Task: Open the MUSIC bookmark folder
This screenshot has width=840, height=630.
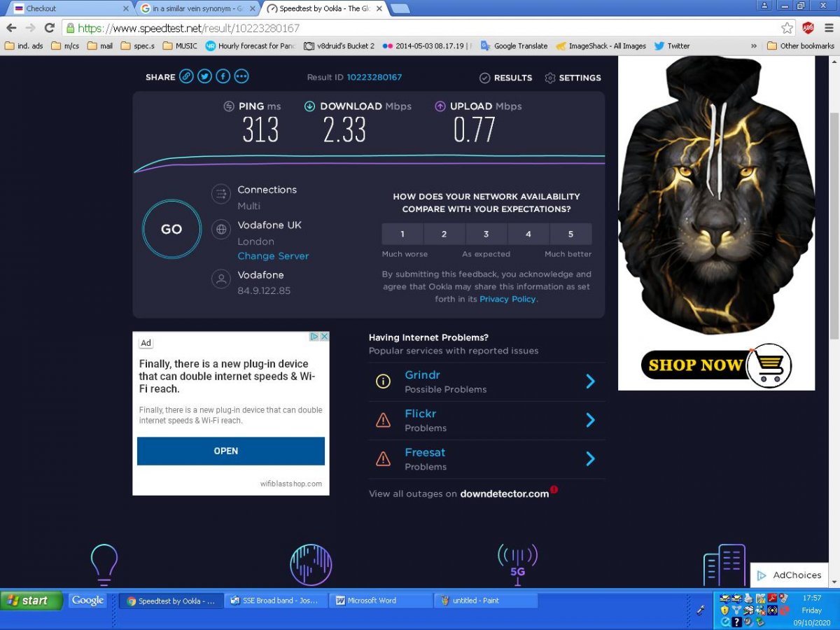Action: (x=180, y=45)
